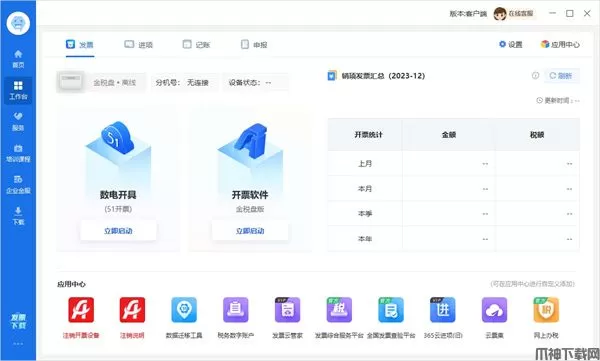The image size is (600, 361).
Task: Open the sidebar three-dot more menu
Action: (18, 344)
